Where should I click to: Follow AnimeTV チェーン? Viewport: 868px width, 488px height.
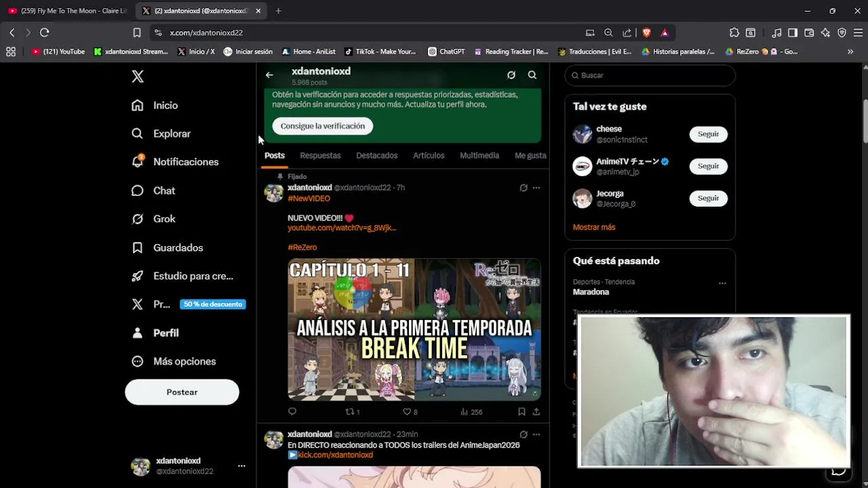pos(708,166)
